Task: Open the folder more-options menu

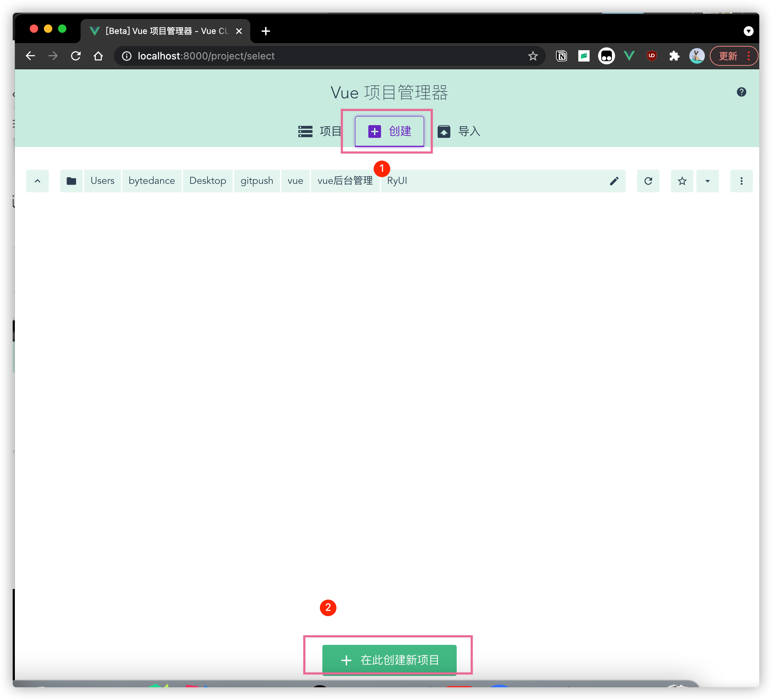Action: (x=741, y=181)
